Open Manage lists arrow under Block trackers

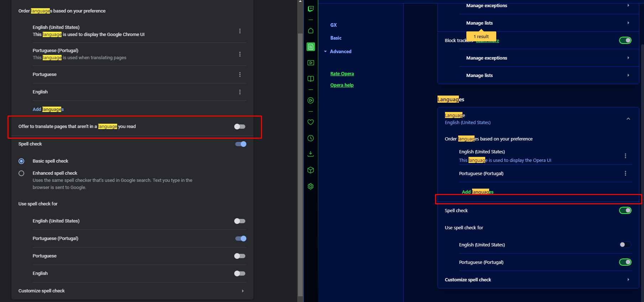628,75
